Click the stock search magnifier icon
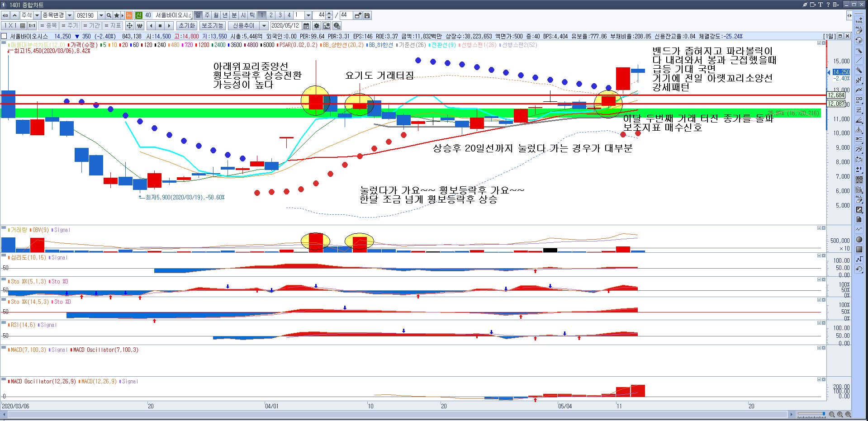This screenshot has width=868, height=421. 109,15
